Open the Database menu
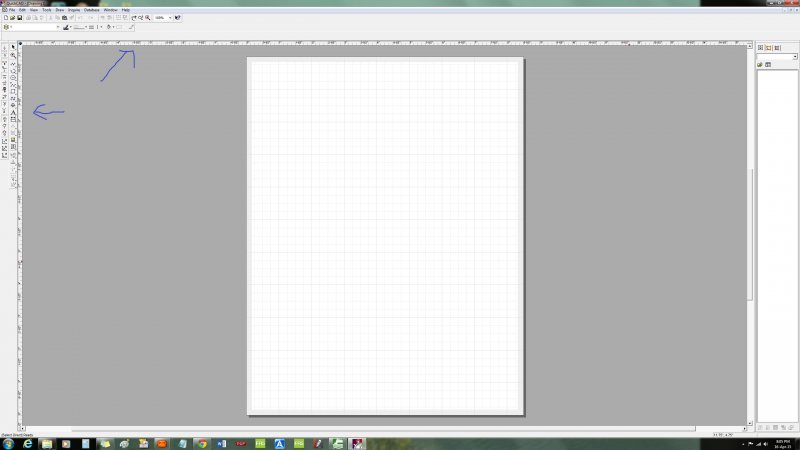800x450 pixels. (92, 10)
